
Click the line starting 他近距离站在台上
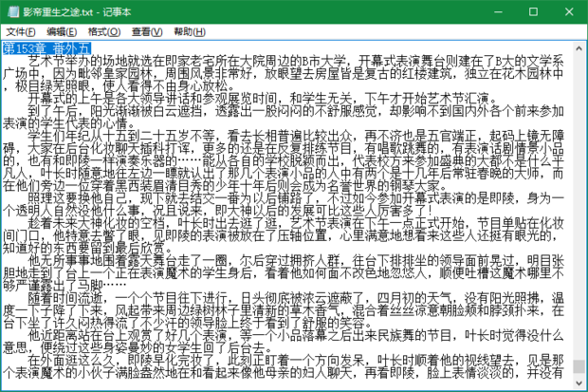click(x=296, y=335)
